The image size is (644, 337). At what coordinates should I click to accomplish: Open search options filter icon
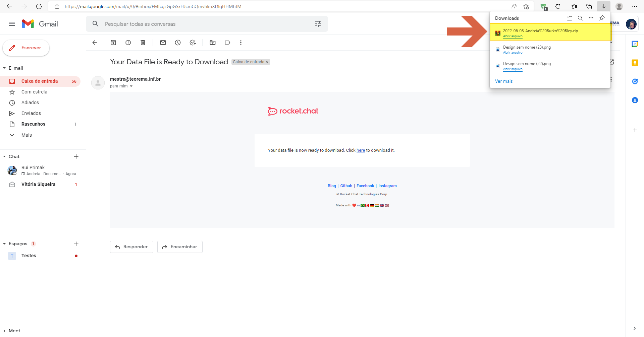tap(318, 24)
